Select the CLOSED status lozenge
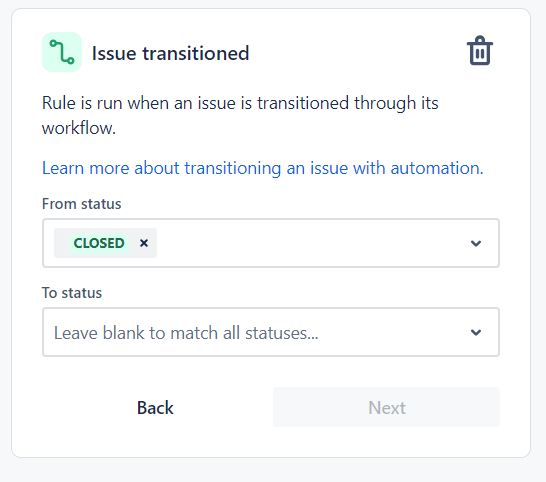 tap(99, 243)
